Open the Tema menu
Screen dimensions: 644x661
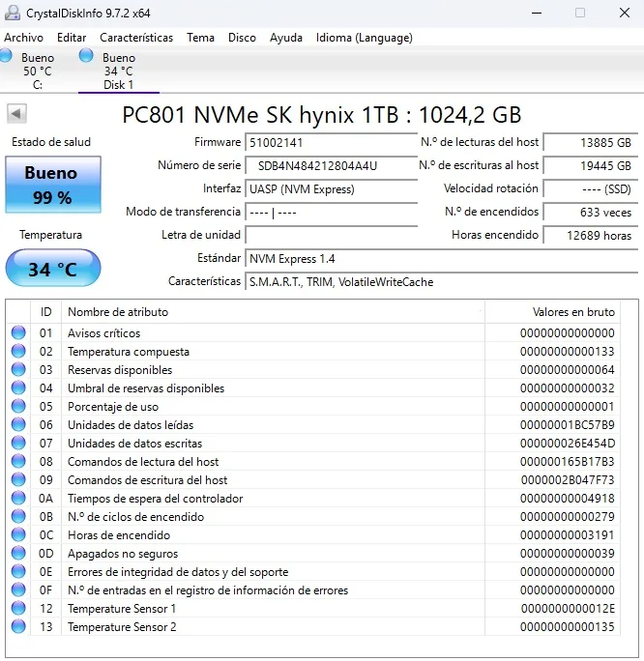click(x=201, y=38)
